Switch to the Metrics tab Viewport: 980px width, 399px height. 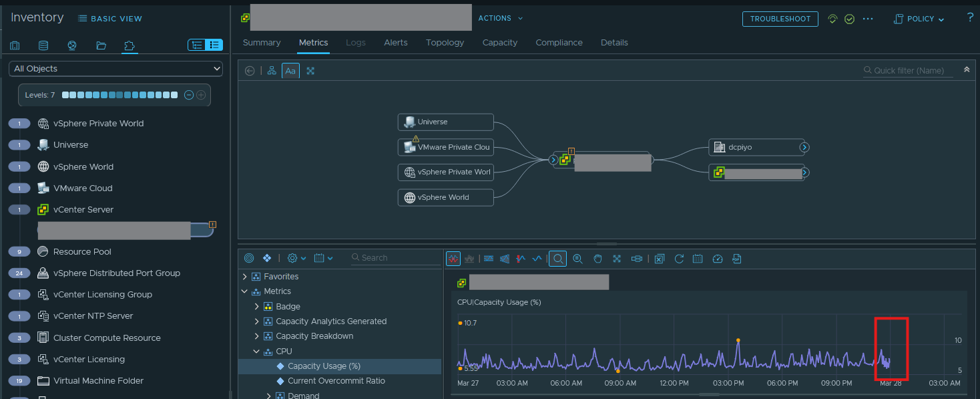(314, 42)
